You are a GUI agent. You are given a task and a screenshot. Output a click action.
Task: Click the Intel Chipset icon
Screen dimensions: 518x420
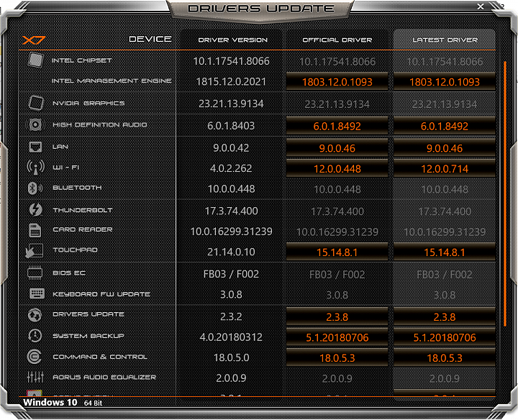click(35, 60)
